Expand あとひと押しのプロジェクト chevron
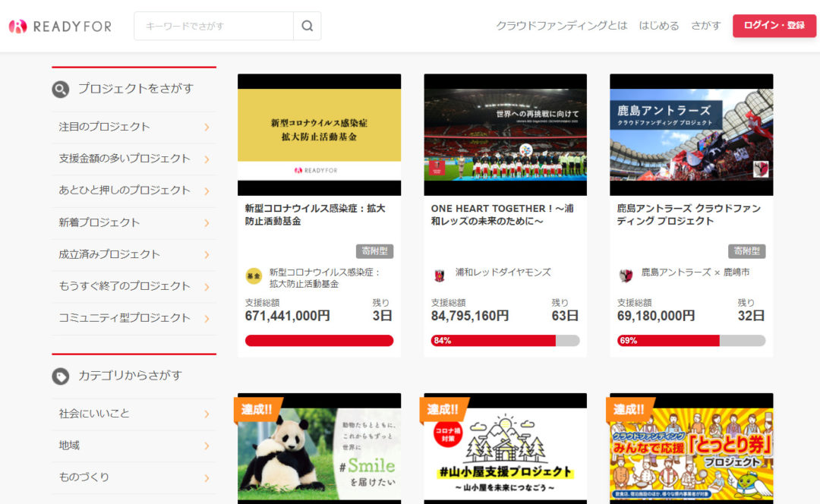The width and height of the screenshot is (820, 504). 207,191
